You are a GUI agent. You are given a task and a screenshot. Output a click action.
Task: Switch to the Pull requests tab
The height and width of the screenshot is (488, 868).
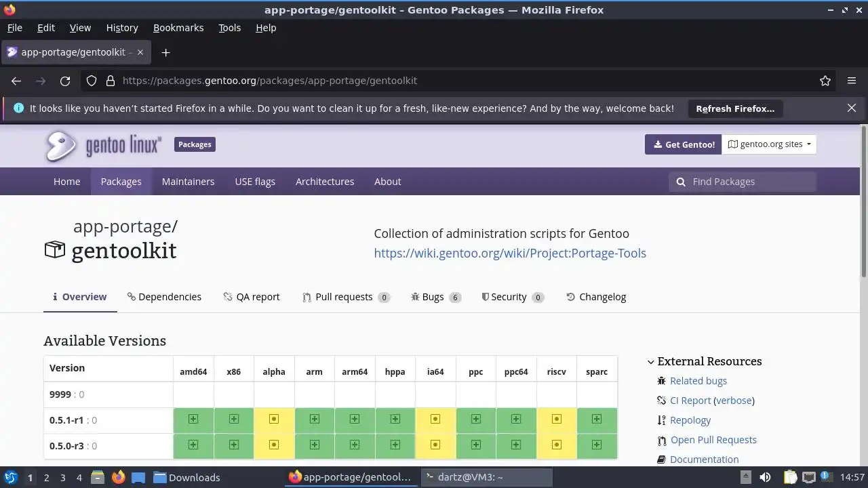pos(346,297)
